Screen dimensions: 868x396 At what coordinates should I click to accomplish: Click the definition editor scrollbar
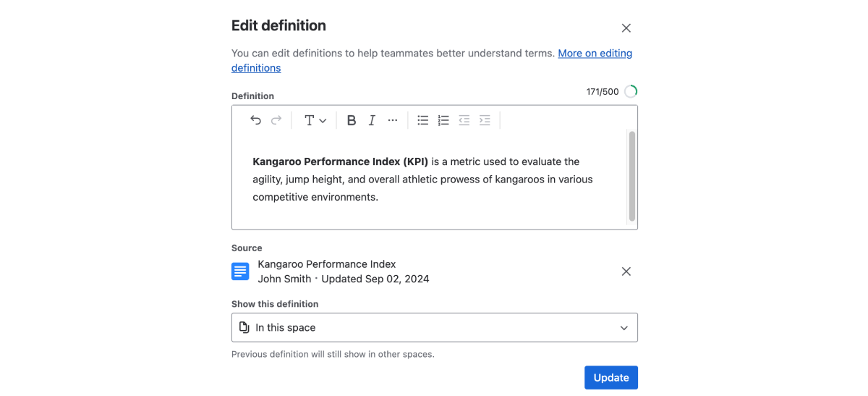[632, 176]
